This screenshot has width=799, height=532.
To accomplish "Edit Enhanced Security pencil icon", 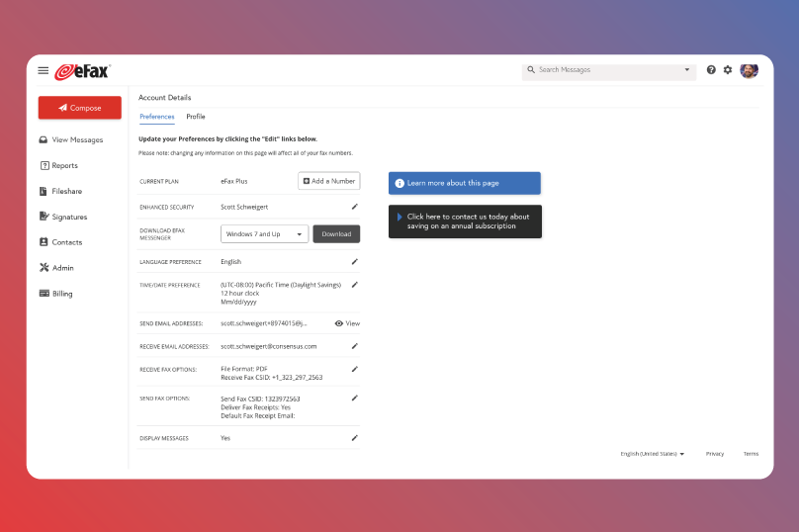I will [x=355, y=207].
